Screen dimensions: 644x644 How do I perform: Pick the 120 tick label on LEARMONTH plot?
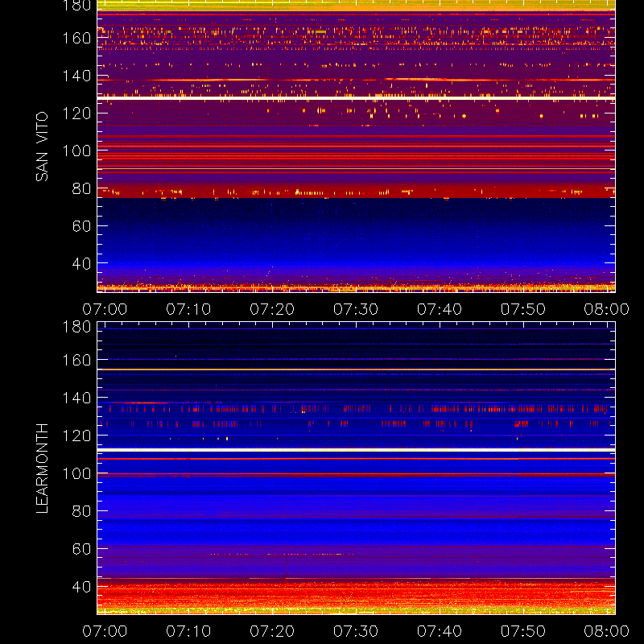point(76,436)
